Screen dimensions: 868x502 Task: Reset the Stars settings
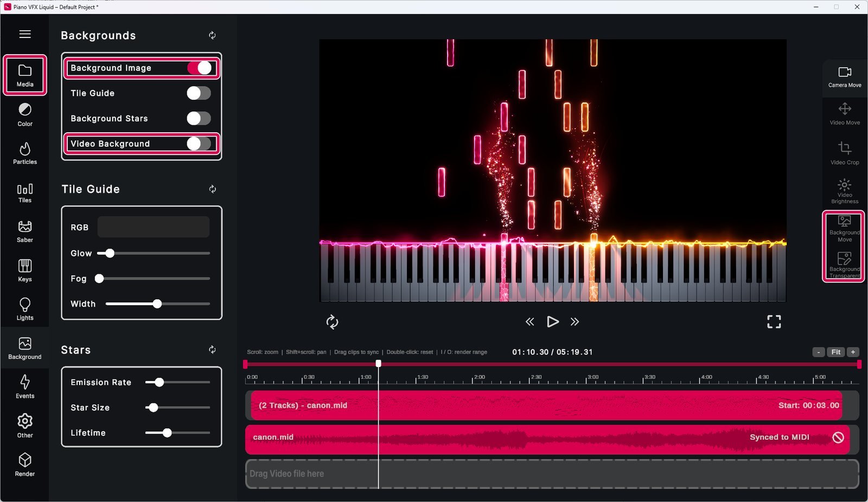(x=212, y=350)
